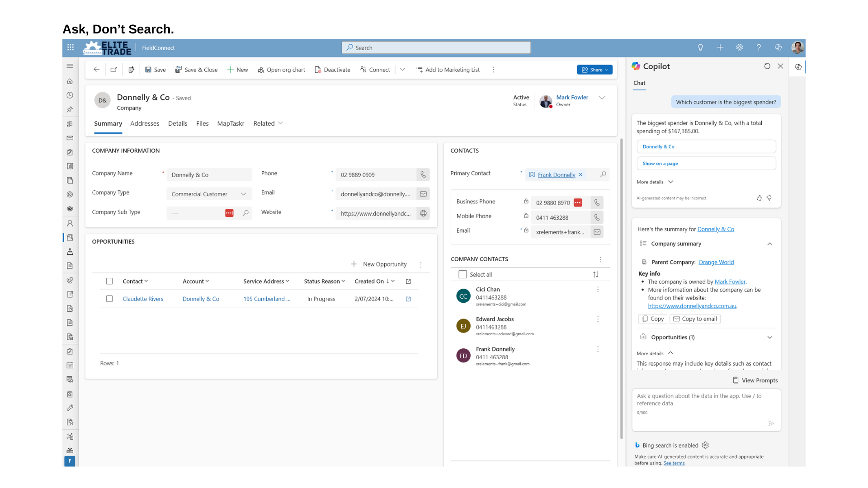The height and width of the screenshot is (488, 868).
Task: Click View Prompts
Action: (x=755, y=380)
